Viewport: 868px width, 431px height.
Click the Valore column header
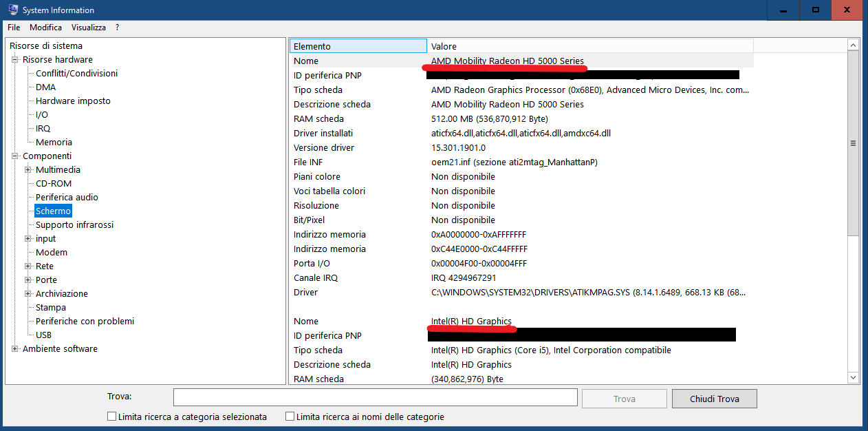point(590,46)
